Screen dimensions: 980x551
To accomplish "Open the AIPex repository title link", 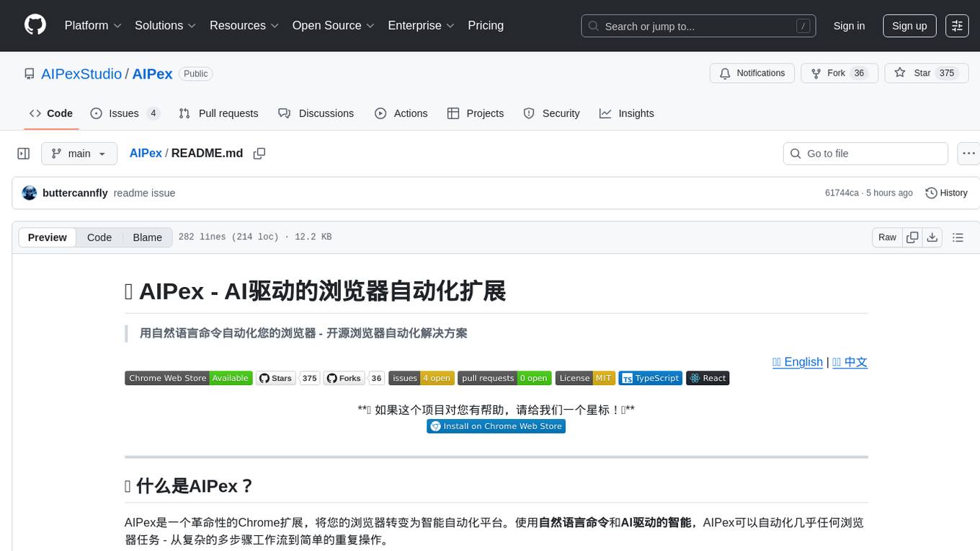I will pyautogui.click(x=152, y=74).
